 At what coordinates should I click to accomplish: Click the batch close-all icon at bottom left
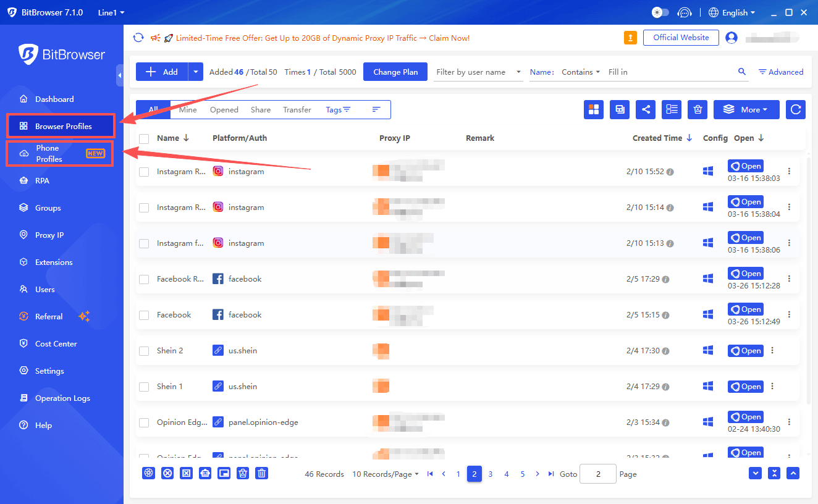[x=167, y=473]
